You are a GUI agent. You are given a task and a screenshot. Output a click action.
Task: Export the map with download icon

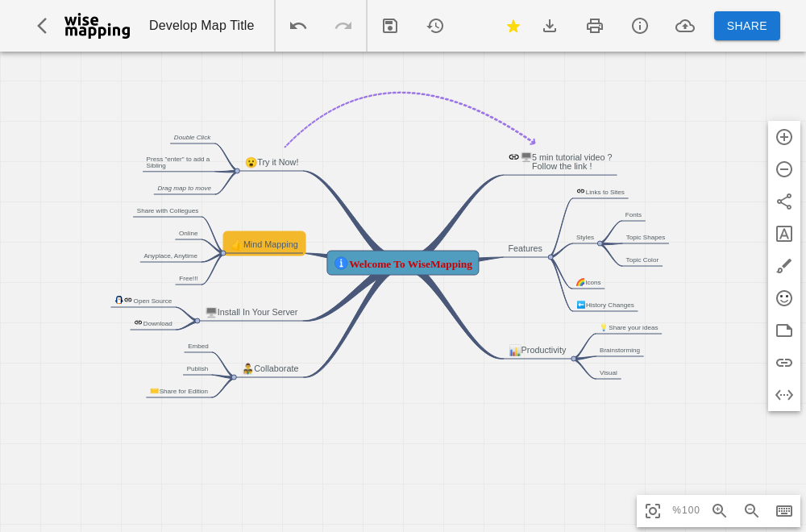pos(550,26)
